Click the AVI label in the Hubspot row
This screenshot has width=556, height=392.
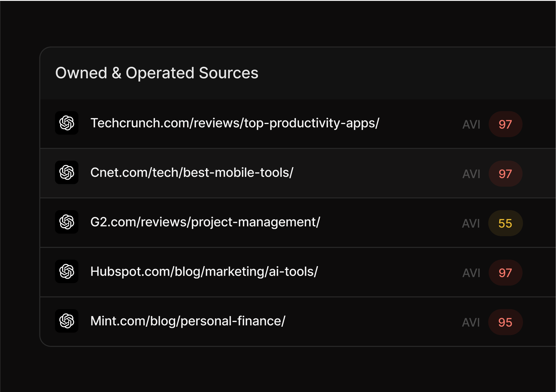(471, 273)
